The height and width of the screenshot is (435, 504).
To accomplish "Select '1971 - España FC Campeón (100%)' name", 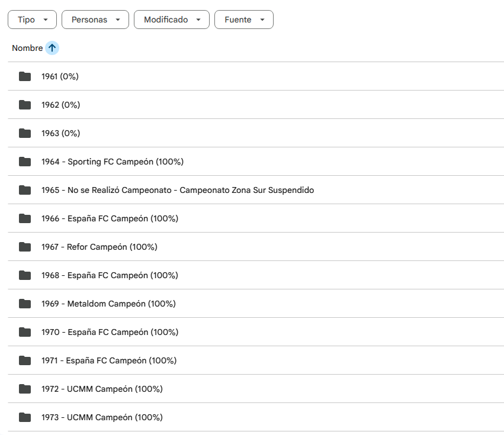I will tap(109, 360).
